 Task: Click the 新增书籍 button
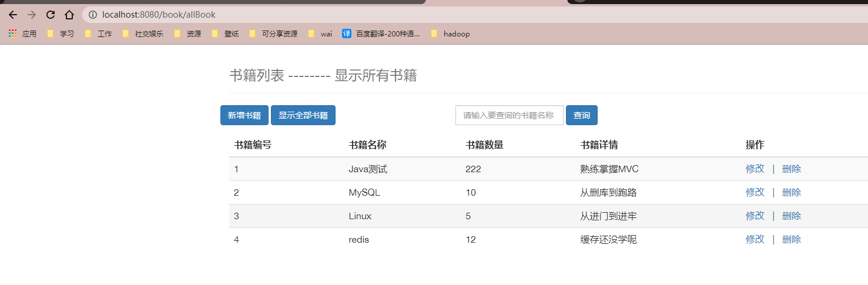pos(244,115)
